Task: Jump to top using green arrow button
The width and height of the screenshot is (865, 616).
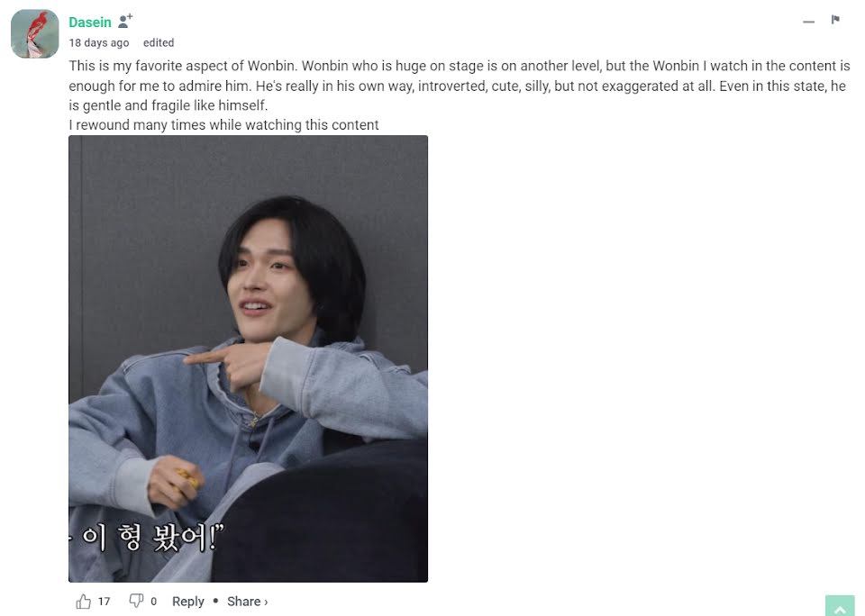Action: click(840, 606)
